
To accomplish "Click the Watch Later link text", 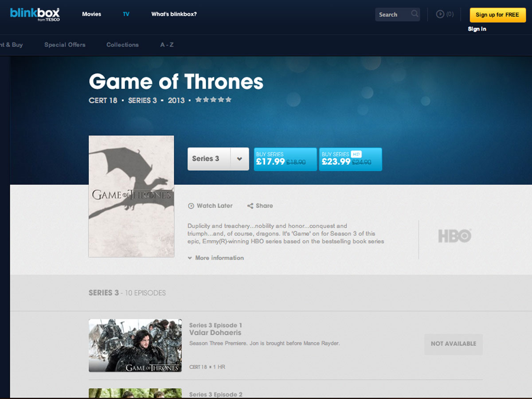I will point(215,206).
